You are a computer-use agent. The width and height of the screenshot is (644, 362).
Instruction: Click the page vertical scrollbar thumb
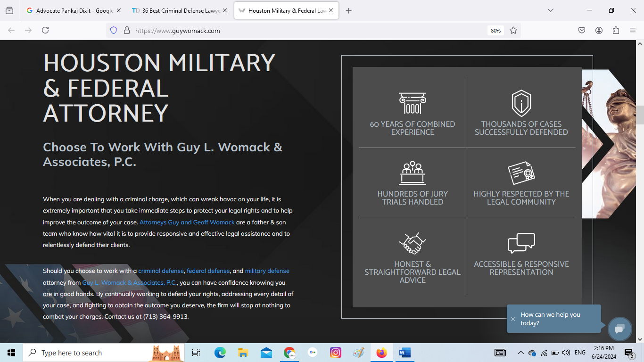click(640, 114)
